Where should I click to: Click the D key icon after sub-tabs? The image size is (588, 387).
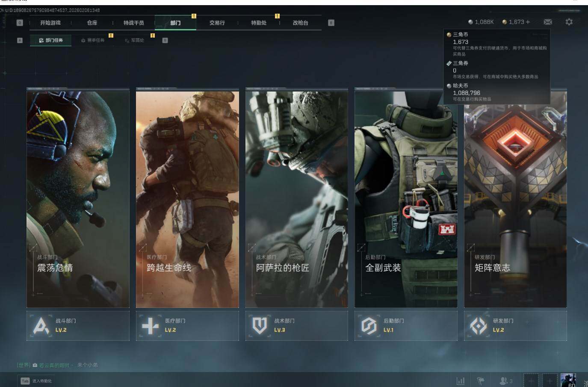(x=165, y=40)
